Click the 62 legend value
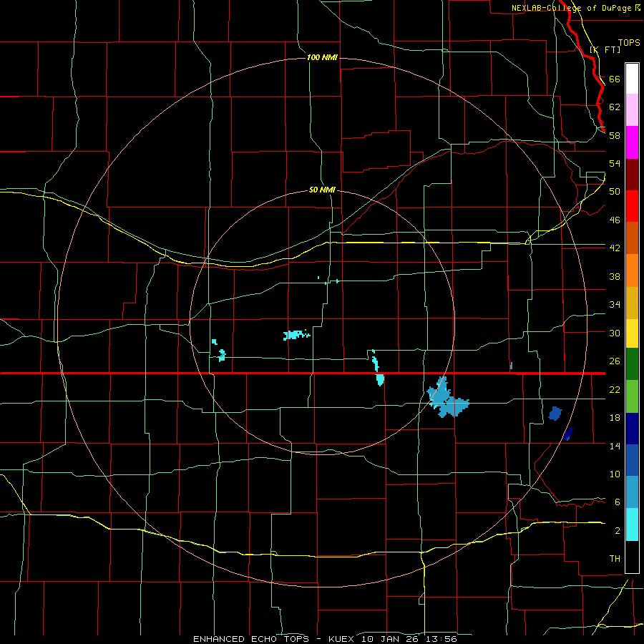This screenshot has height=644, width=644. point(615,107)
